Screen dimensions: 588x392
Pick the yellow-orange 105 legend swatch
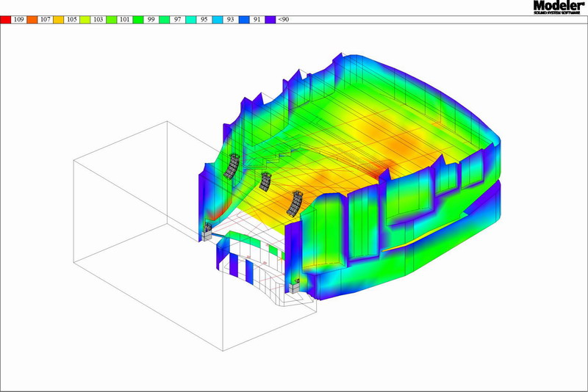click(59, 20)
